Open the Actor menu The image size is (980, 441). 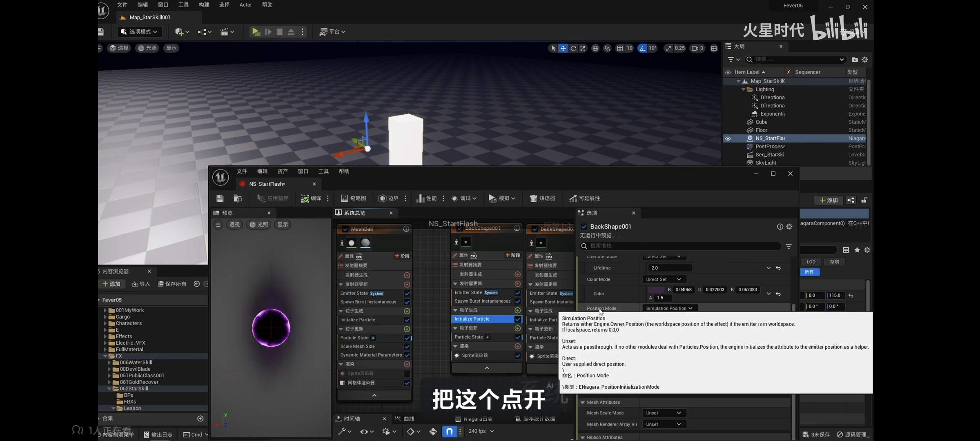tap(245, 5)
